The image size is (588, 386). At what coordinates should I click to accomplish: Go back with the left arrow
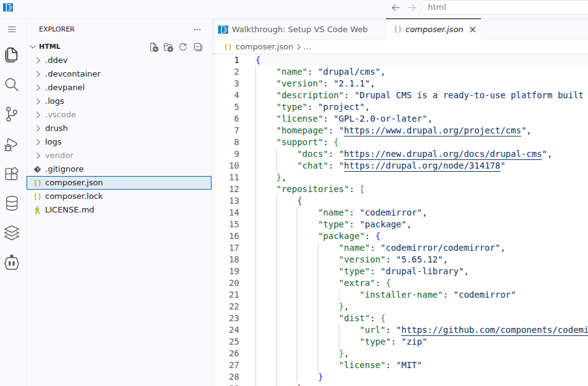click(396, 7)
